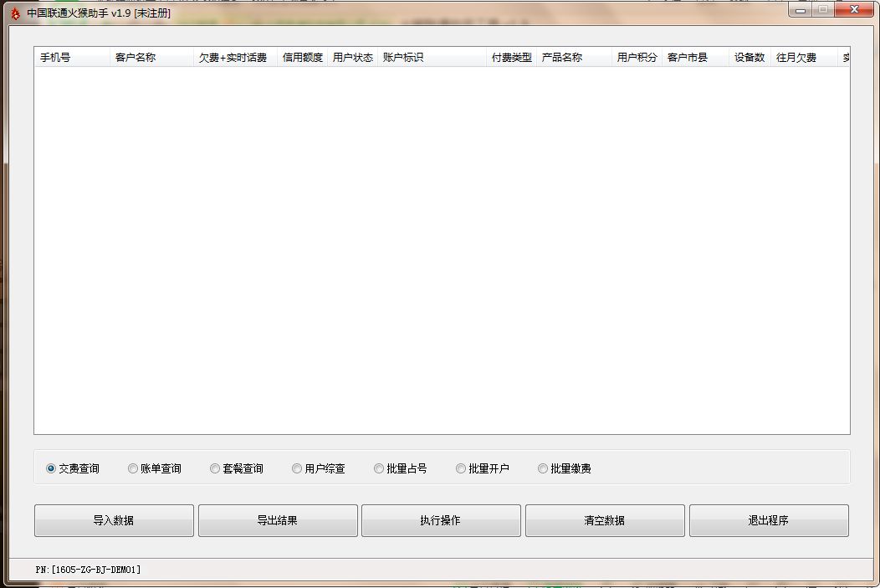Sort by the 手机号 column header
The image size is (880, 588).
click(73, 57)
